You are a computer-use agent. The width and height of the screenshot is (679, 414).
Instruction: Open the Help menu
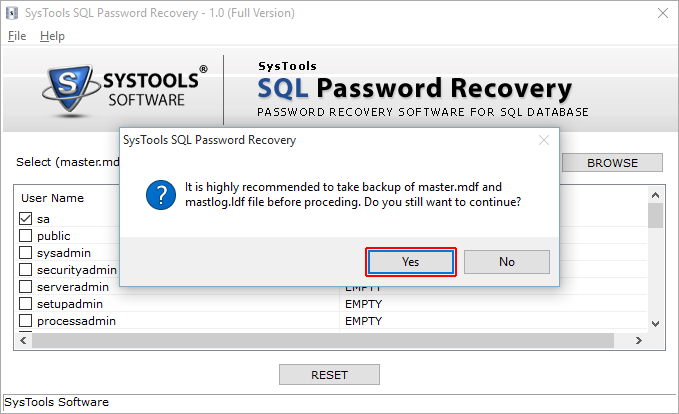(x=52, y=36)
